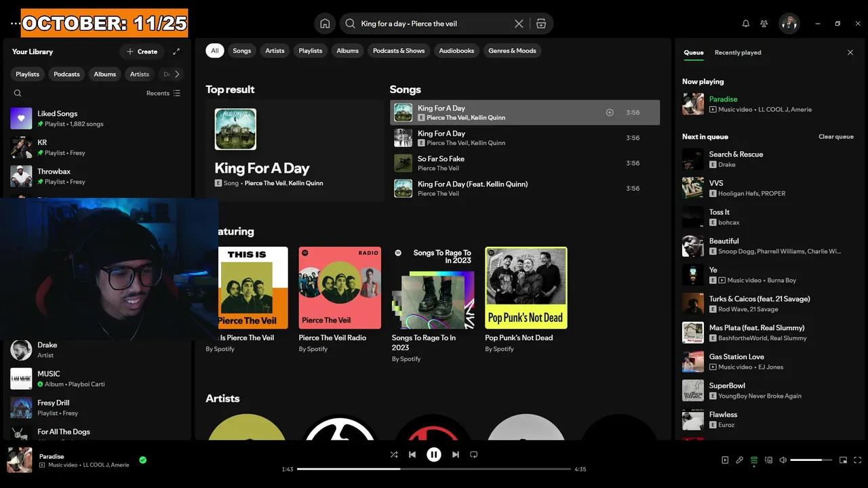Image resolution: width=868 pixels, height=488 pixels.
Task: Open Drake artist in library
Action: tap(97, 350)
